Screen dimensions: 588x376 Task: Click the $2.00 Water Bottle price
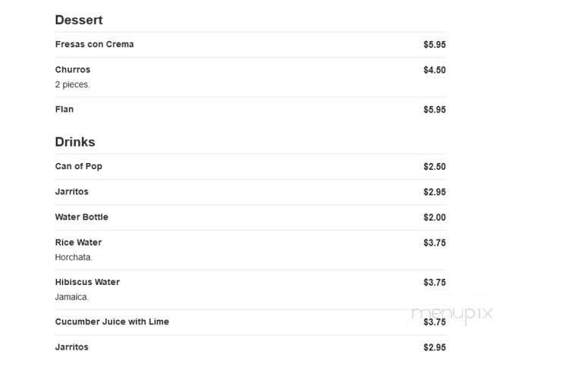pos(435,218)
